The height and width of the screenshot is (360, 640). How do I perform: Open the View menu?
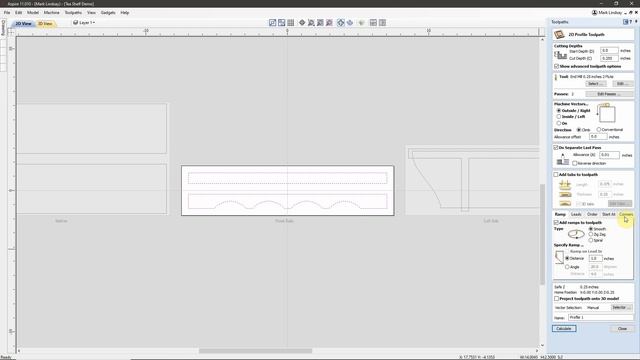(91, 13)
